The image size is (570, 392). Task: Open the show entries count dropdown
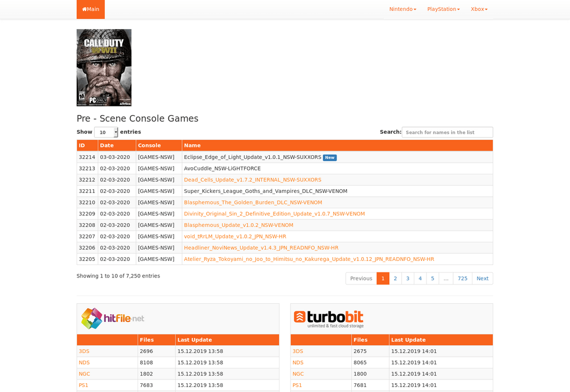106,132
